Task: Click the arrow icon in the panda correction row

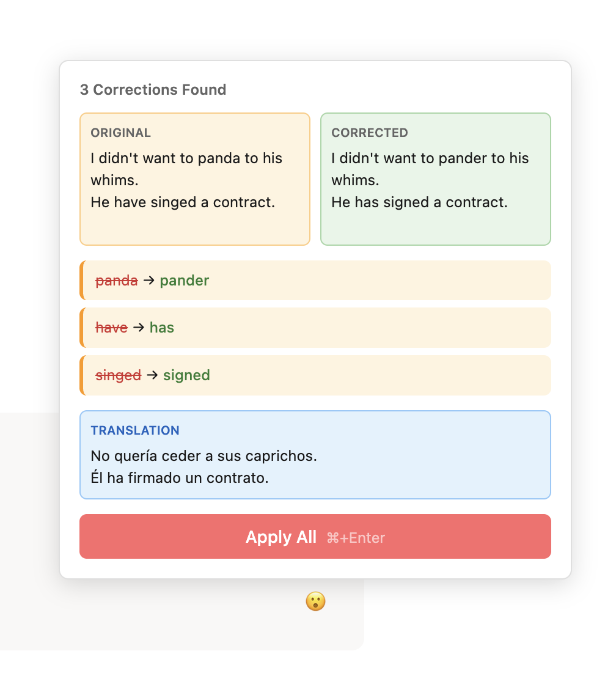Action: point(148,280)
